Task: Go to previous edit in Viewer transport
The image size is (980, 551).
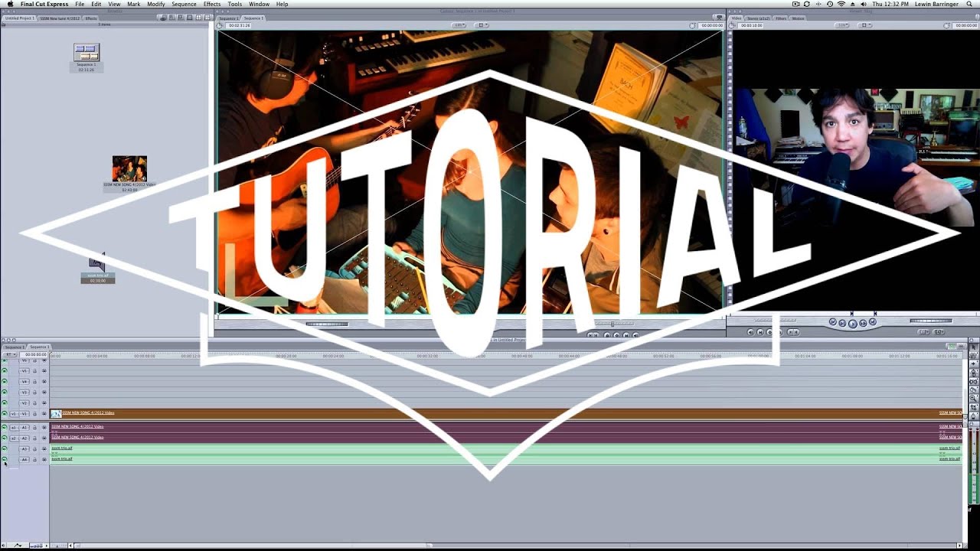Action: [833, 321]
